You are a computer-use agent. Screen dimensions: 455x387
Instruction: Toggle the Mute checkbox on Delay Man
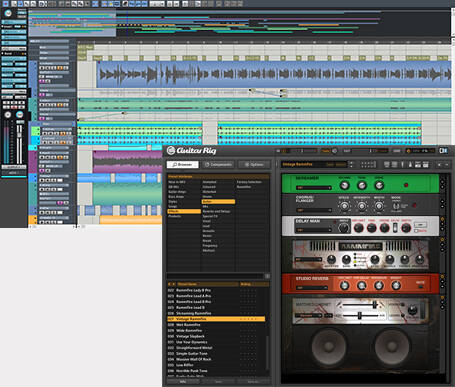[x=416, y=231]
